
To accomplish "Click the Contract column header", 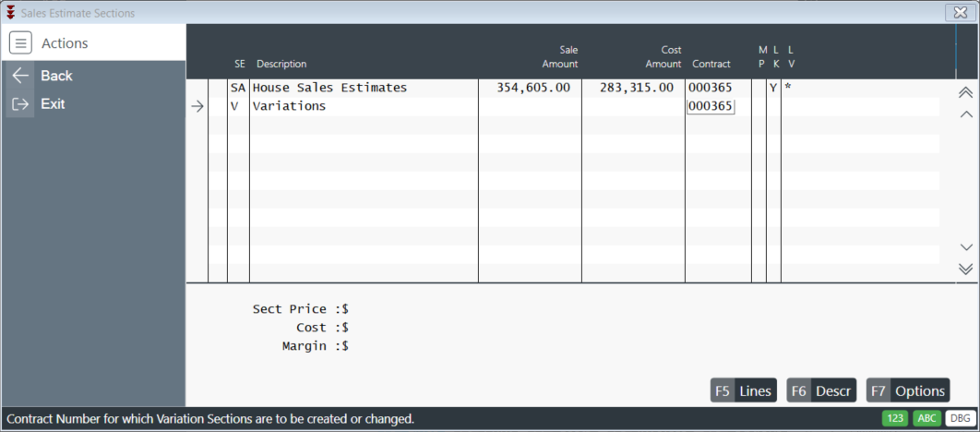I will [x=711, y=64].
